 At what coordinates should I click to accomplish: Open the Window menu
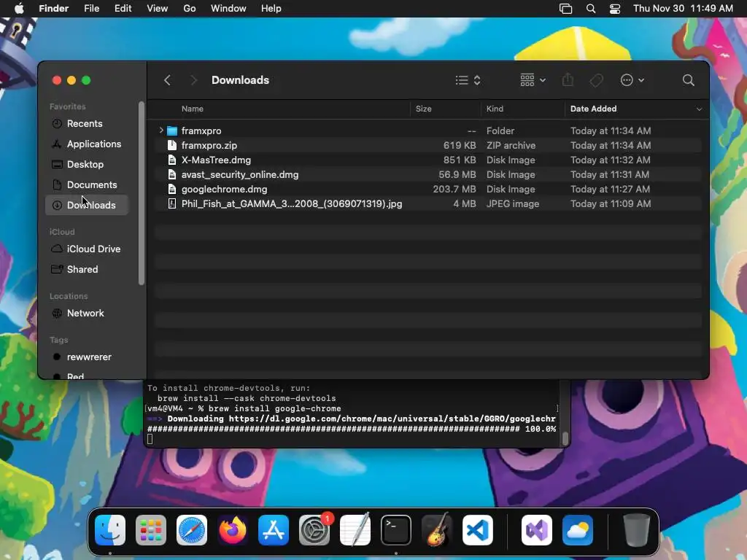(228, 9)
